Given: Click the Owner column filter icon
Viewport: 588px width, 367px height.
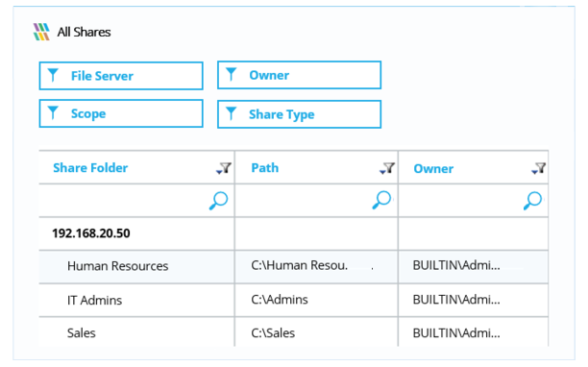Looking at the screenshot, I should (x=538, y=168).
